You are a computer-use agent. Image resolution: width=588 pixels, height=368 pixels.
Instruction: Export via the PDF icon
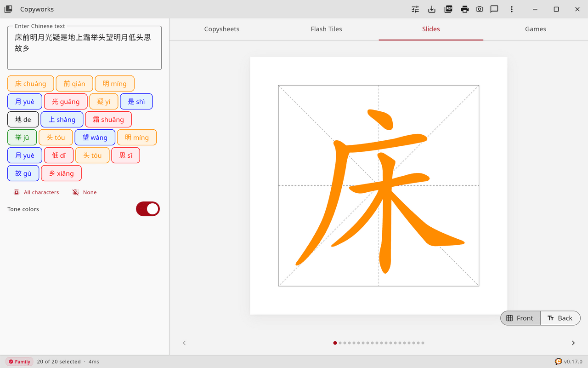point(448,9)
